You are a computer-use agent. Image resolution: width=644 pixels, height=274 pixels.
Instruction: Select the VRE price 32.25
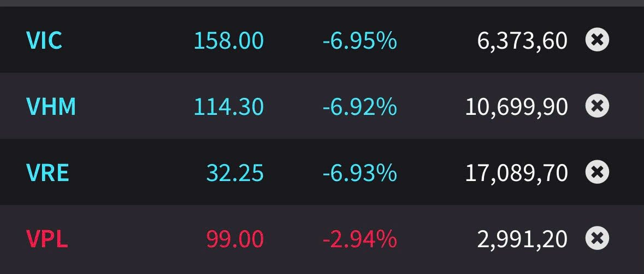click(x=235, y=173)
